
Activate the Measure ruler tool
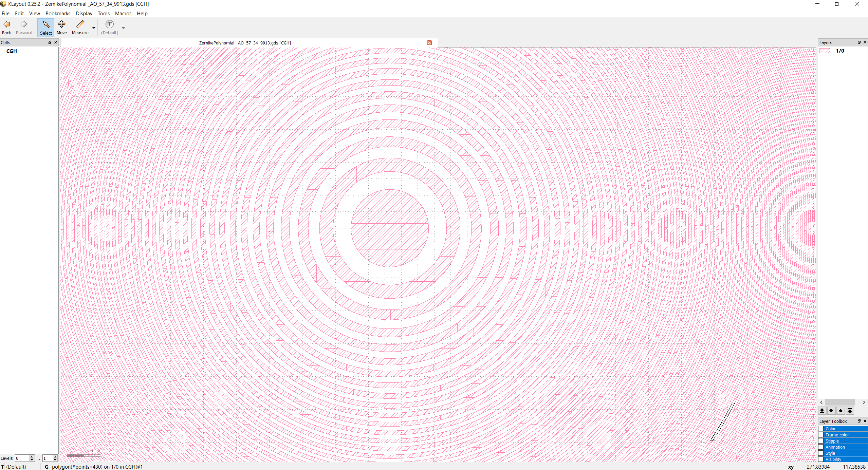(x=80, y=27)
